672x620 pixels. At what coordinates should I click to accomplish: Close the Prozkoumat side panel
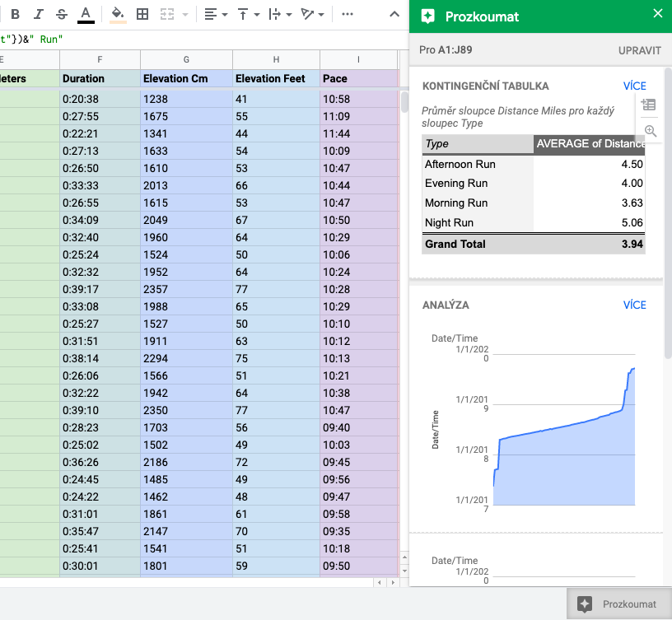[x=656, y=14]
